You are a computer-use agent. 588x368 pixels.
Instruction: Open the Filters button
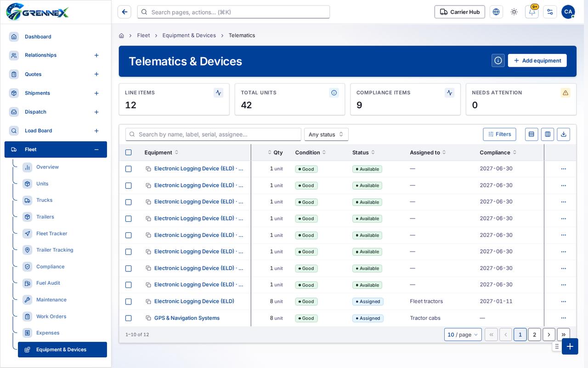tap(499, 134)
